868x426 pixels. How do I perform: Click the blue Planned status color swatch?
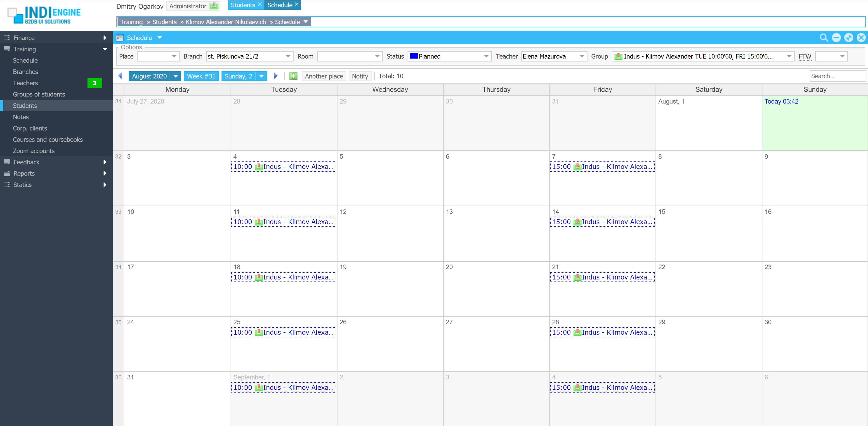[413, 56]
